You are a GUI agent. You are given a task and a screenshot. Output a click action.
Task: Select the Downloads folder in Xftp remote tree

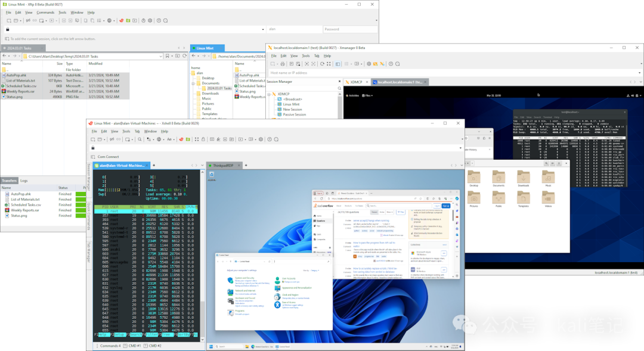pos(210,94)
